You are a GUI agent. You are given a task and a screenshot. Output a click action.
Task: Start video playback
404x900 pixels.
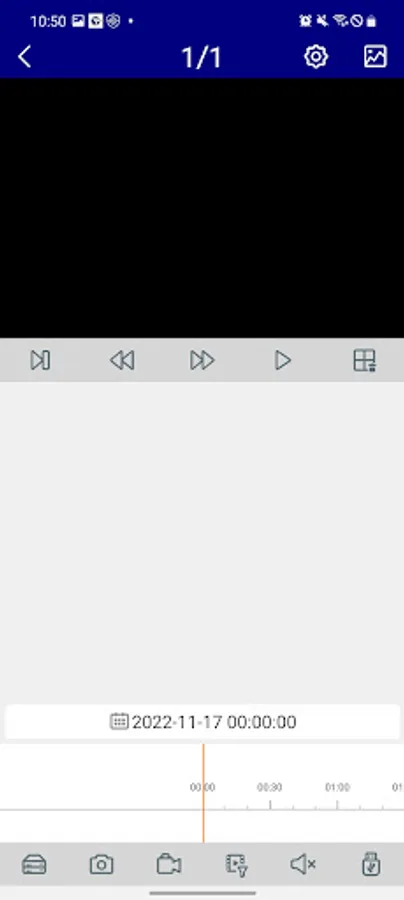(x=283, y=360)
